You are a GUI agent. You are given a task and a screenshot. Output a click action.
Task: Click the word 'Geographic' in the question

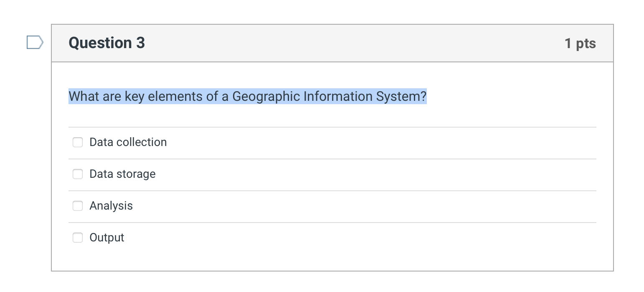point(266,97)
